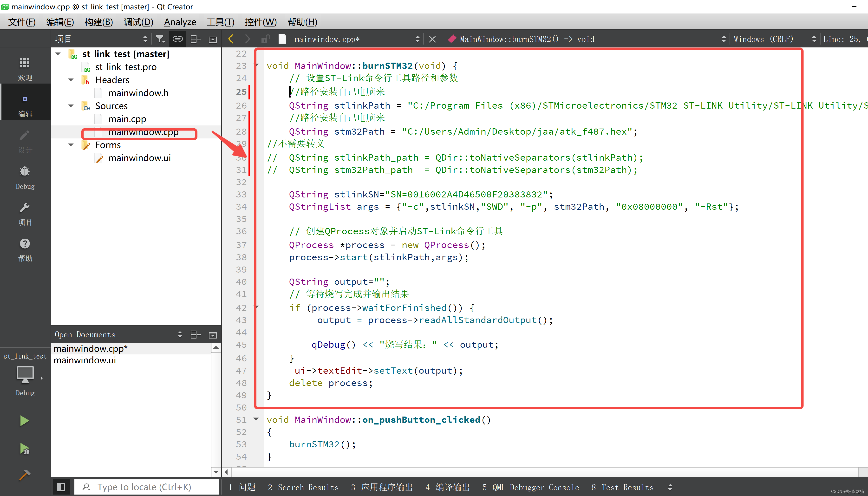Collapse the Forms folder
The height and width of the screenshot is (496, 868).
pos(71,145)
